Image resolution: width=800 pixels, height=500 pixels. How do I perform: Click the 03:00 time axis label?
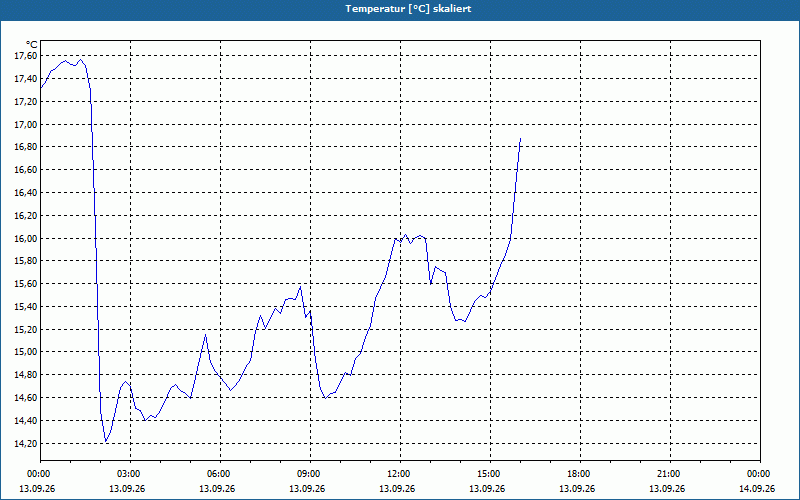(x=128, y=474)
